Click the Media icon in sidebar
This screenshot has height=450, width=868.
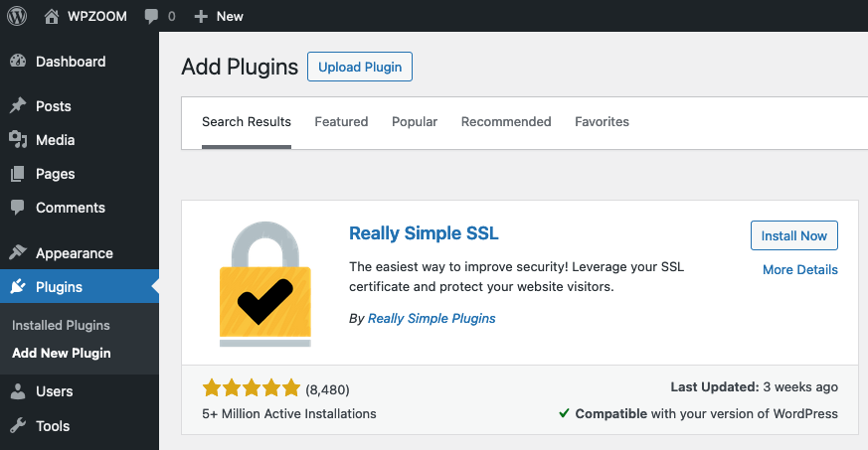coord(18,140)
